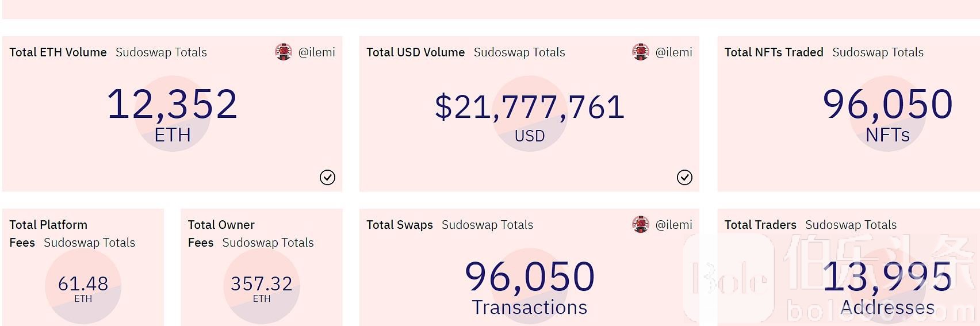The width and height of the screenshot is (980, 326).
Task: Click the 61.48 ETH platform fees counter
Action: 83,283
